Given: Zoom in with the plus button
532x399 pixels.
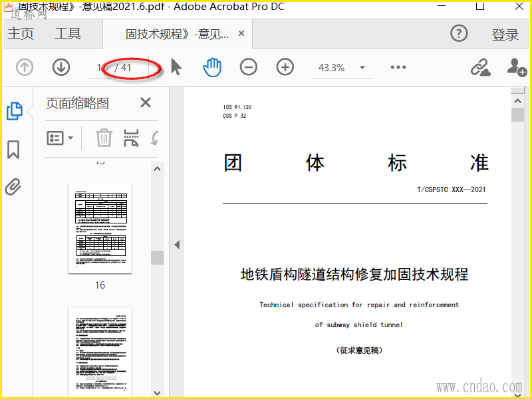Looking at the screenshot, I should [x=285, y=67].
